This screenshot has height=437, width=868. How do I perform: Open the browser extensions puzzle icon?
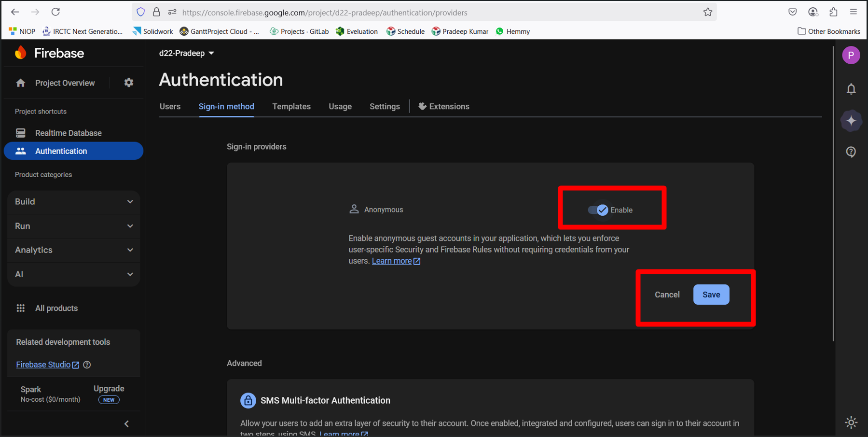click(833, 12)
